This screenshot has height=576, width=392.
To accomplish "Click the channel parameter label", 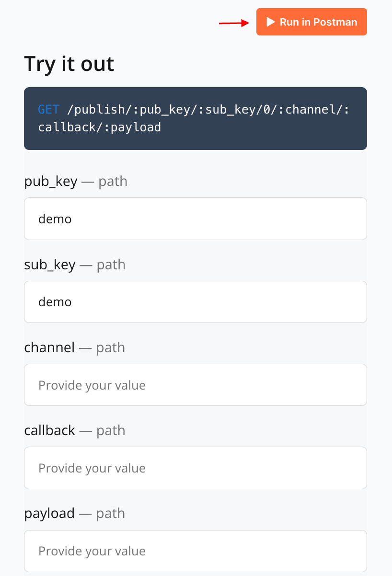I will [x=49, y=347].
